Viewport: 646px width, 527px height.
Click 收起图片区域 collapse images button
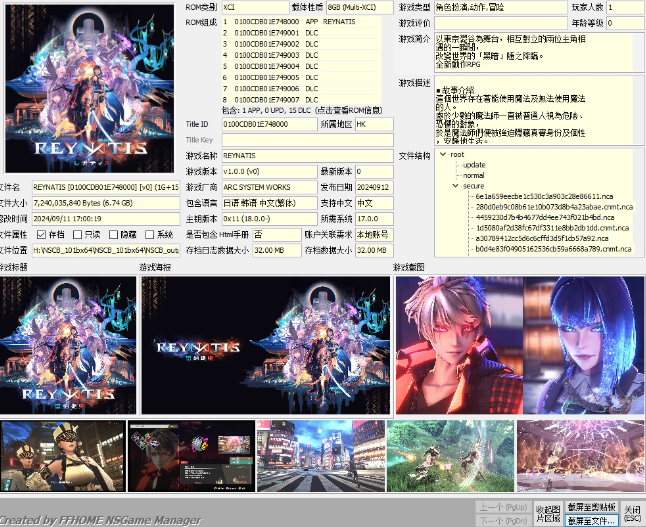point(548,513)
